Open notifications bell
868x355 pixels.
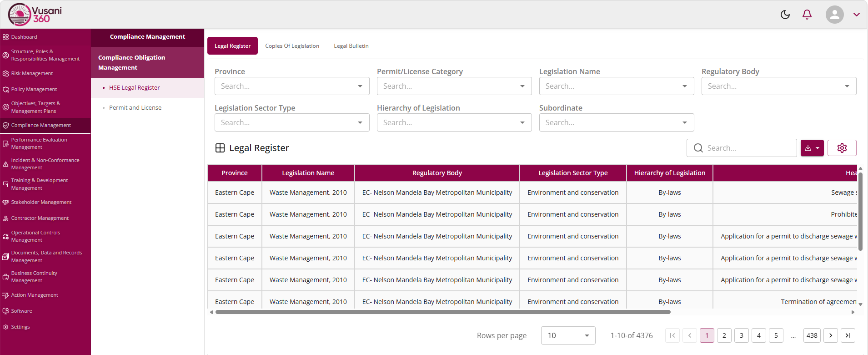[807, 15]
